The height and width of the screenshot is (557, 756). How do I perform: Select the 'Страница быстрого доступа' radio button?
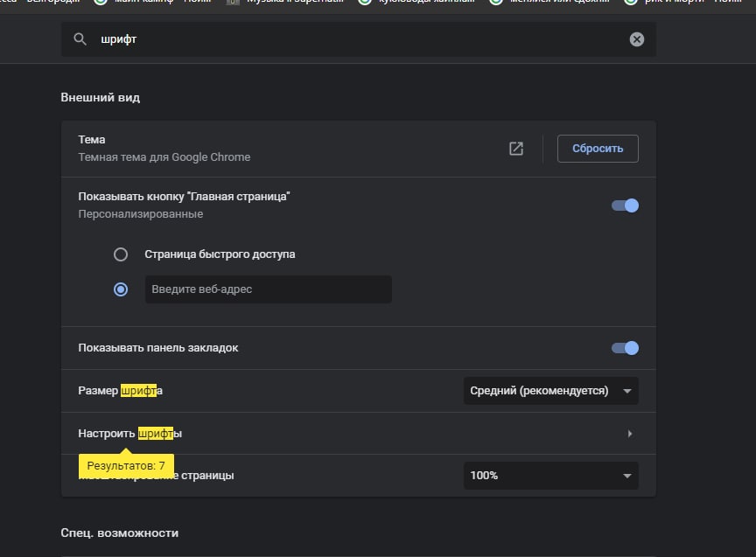point(121,254)
